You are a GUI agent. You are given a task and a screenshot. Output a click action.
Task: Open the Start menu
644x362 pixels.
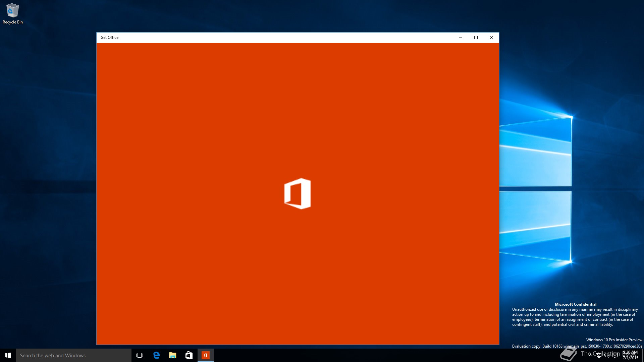click(x=8, y=355)
